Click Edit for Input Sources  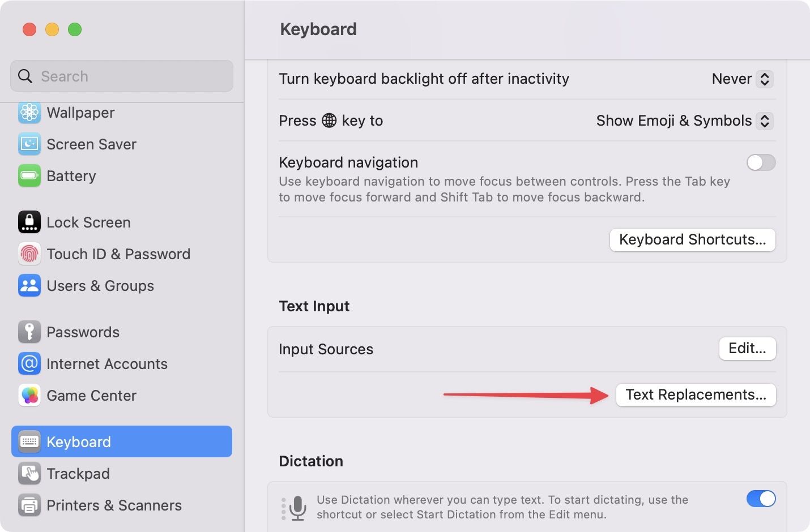tap(747, 349)
